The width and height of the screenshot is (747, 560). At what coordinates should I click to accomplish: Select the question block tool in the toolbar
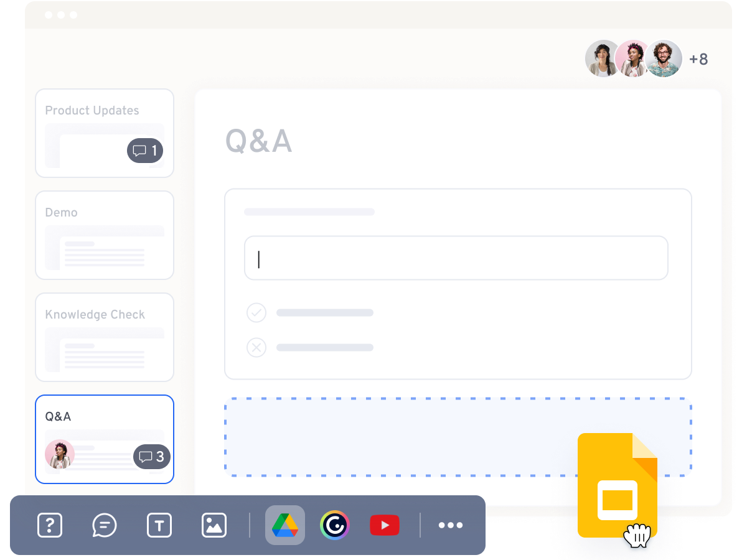50,525
